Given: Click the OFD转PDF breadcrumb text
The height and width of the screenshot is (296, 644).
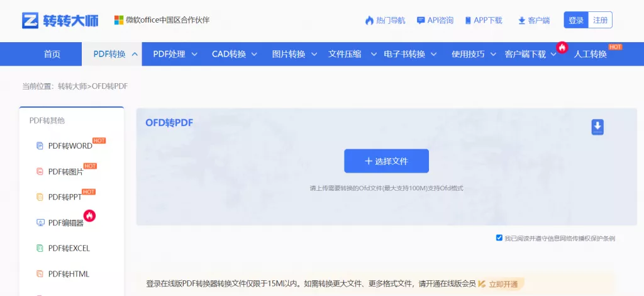Looking at the screenshot, I should (109, 86).
